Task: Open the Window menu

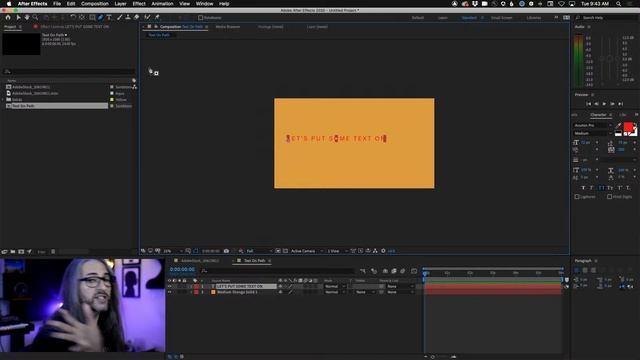Action: click(204, 4)
